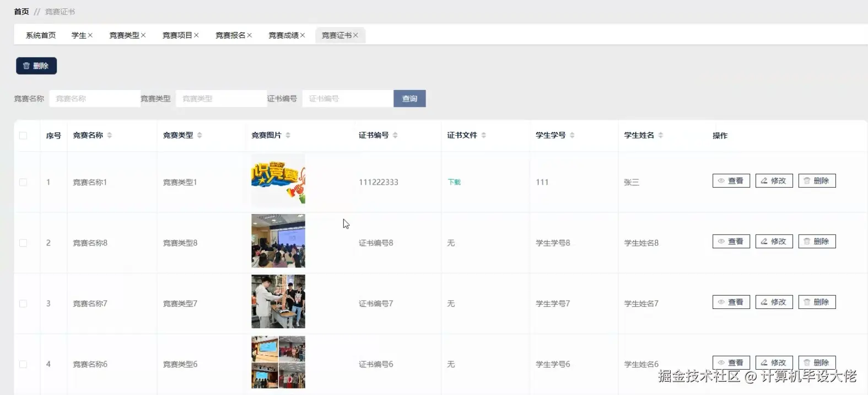This screenshot has width=868, height=395.
Task: Close the 学生 tab with its X icon
Action: pyautogui.click(x=90, y=35)
